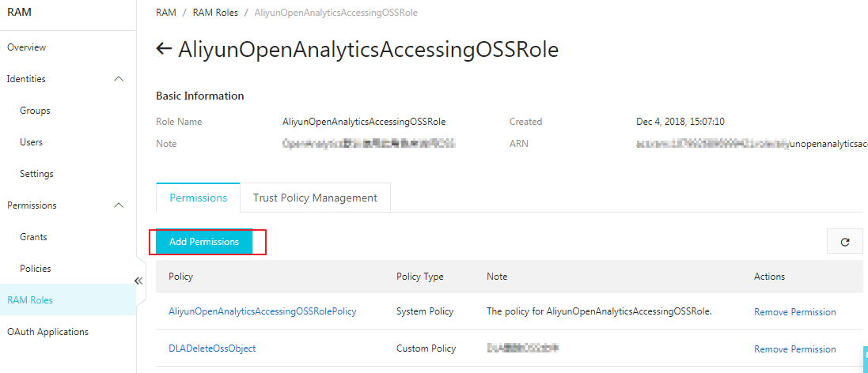Go back using the arrow beside the role title
Viewport: 868px width, 373px height.
(x=163, y=49)
